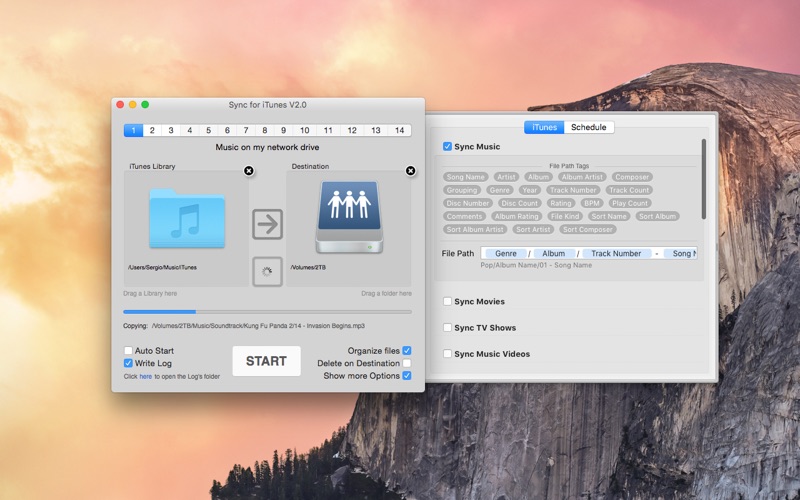Select sync profile tab 14
Viewport: 800px width, 500px height.
pos(399,130)
